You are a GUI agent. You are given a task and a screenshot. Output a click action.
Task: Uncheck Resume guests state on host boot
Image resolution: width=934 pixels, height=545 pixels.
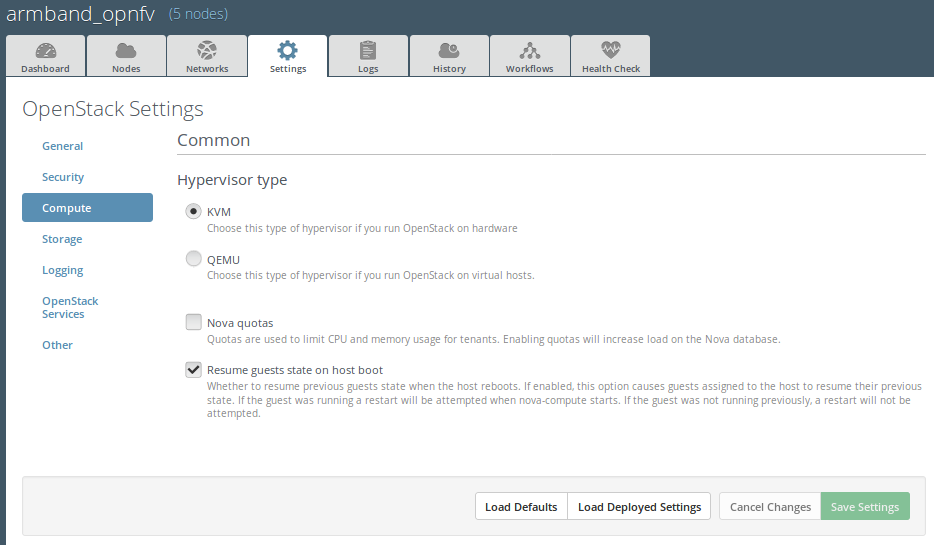click(x=194, y=369)
